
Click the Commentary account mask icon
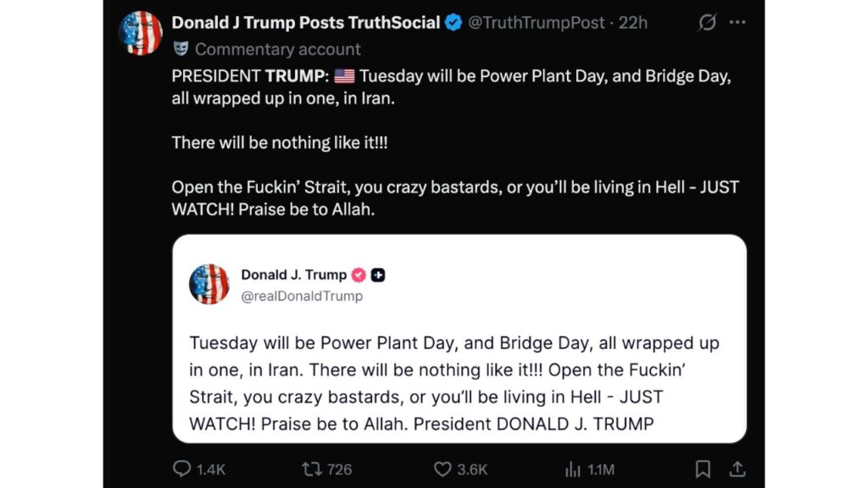tap(181, 49)
